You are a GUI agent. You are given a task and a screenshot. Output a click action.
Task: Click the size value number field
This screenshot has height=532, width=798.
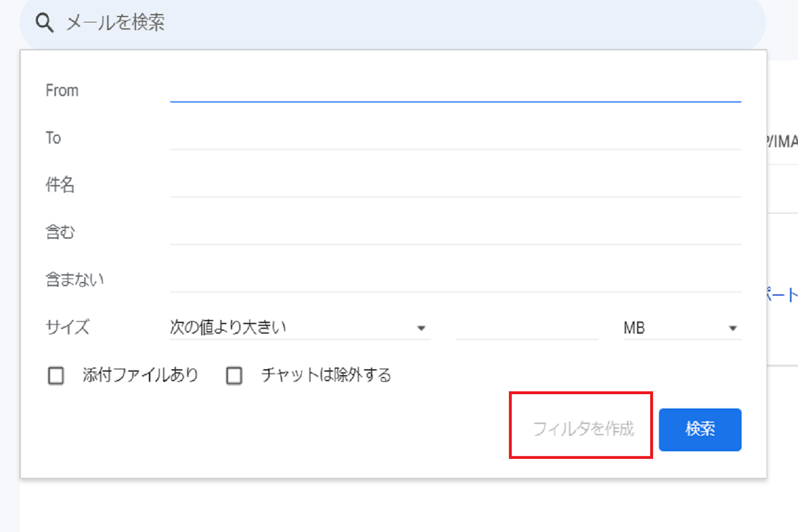tap(527, 328)
